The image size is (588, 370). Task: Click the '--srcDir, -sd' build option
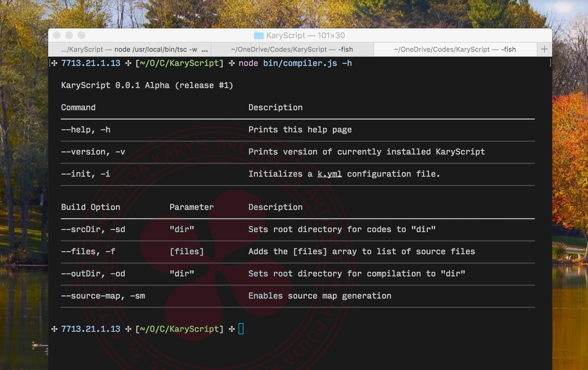(x=93, y=229)
